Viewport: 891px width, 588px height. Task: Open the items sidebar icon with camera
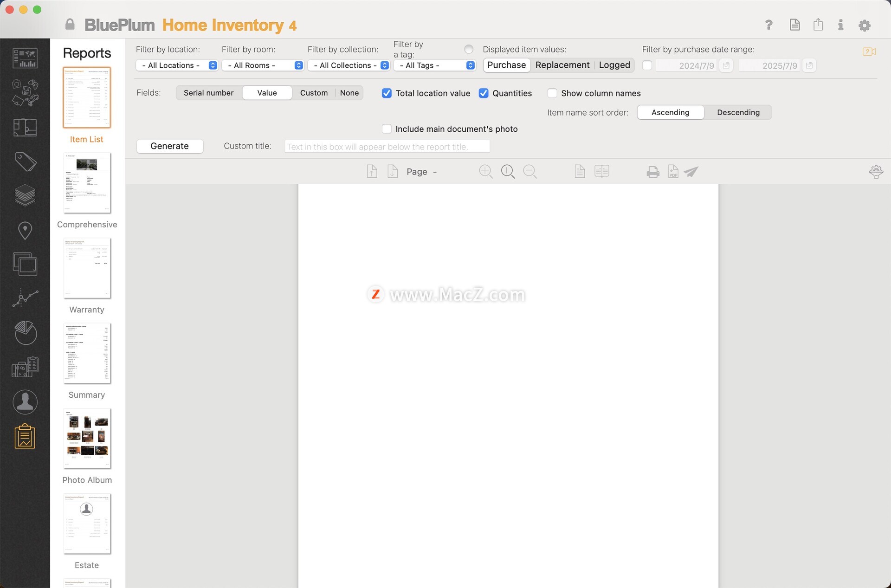point(25,92)
